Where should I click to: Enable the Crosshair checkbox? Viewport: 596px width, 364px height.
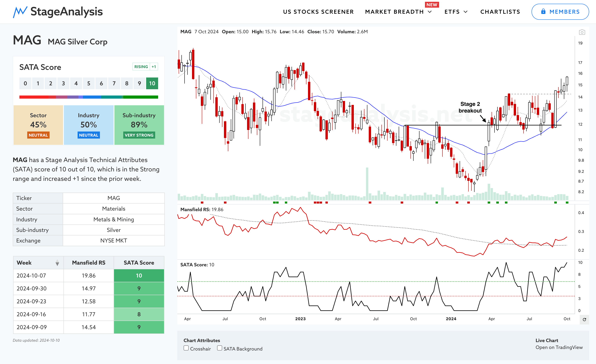(186, 348)
